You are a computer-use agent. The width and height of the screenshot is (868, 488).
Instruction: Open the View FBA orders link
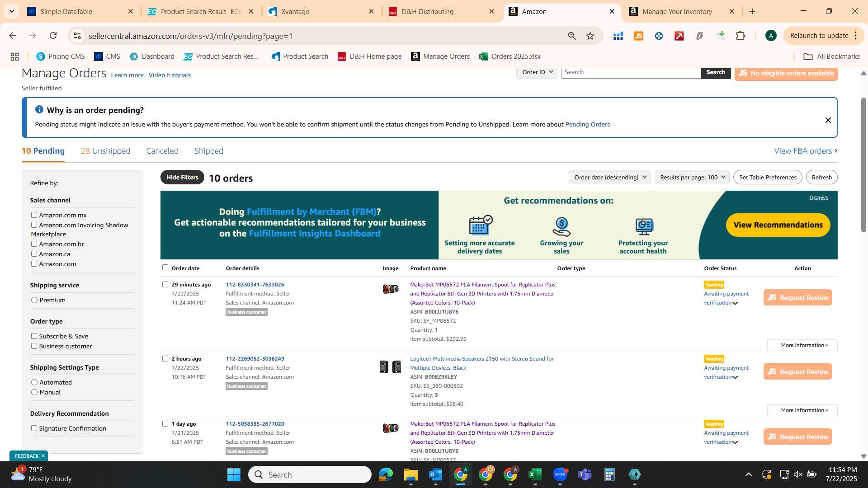point(806,151)
